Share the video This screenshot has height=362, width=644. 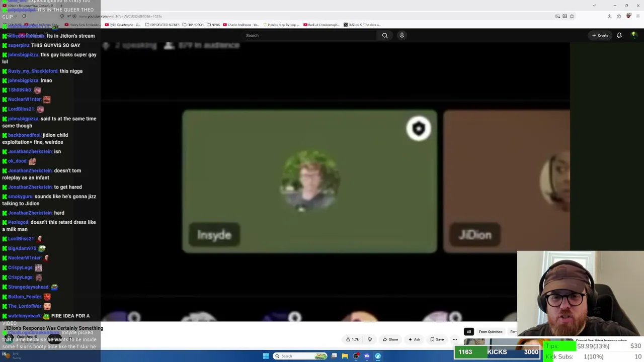(390, 339)
